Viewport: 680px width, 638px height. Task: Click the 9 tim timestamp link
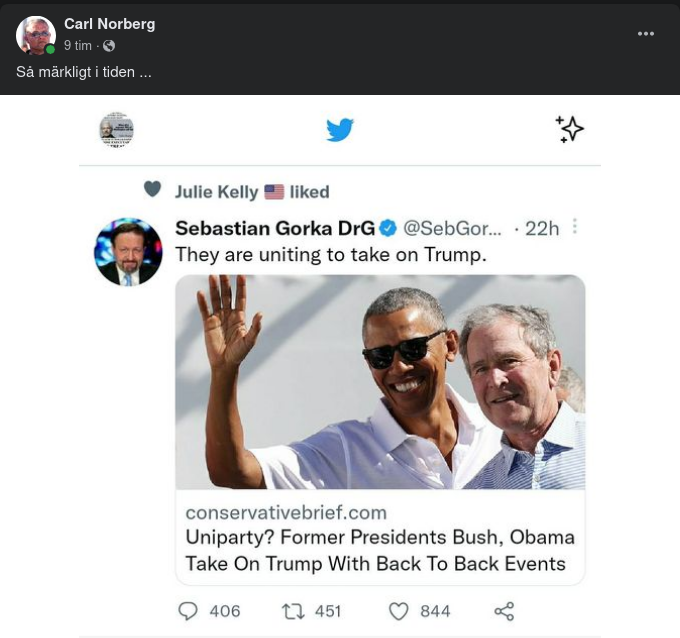pos(78,46)
